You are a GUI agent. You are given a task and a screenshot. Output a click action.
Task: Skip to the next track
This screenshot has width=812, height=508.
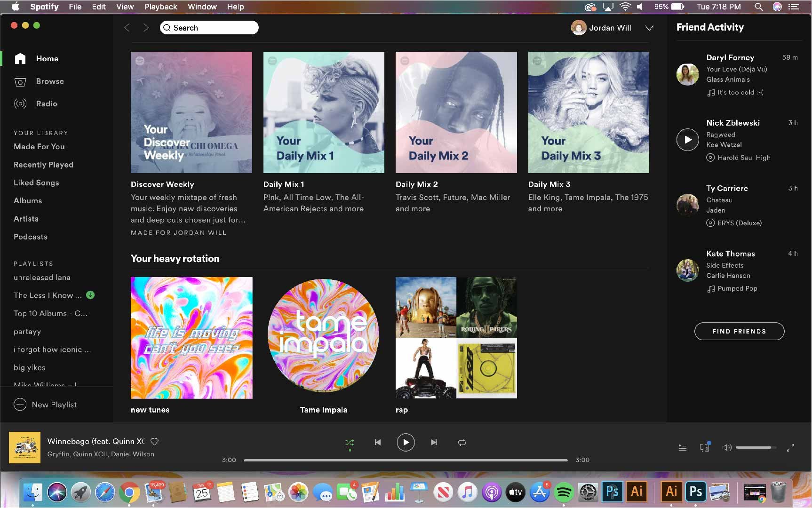(434, 443)
